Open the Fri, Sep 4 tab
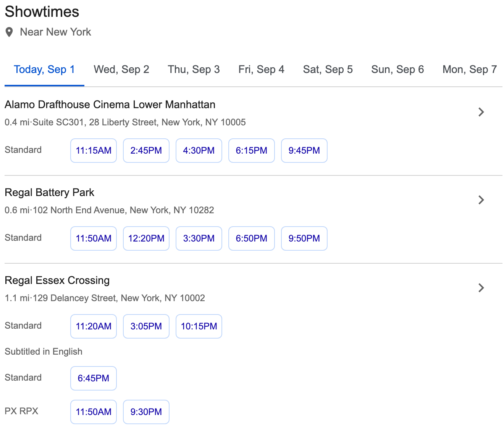This screenshot has height=428, width=504. 262,70
